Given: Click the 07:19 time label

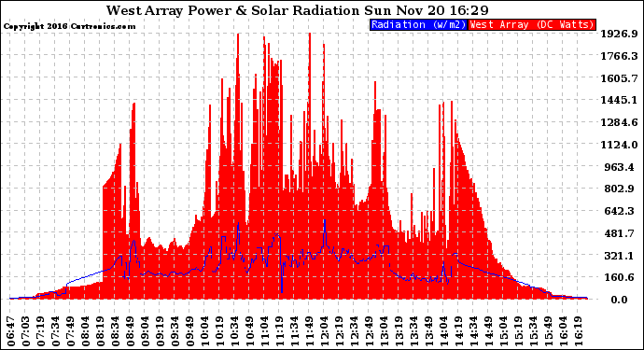Looking at the screenshot, I should (x=40, y=331).
